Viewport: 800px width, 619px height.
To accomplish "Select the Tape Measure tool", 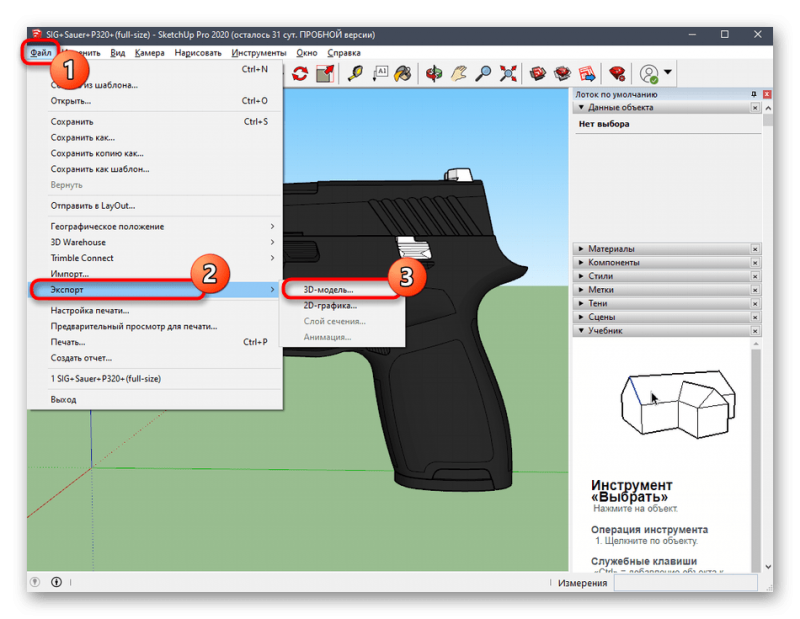I will coord(355,74).
